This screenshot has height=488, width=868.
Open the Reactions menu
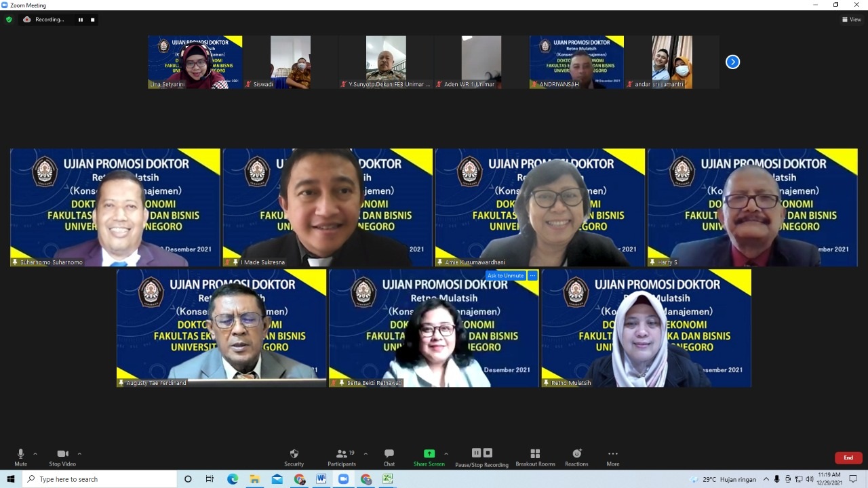click(576, 457)
